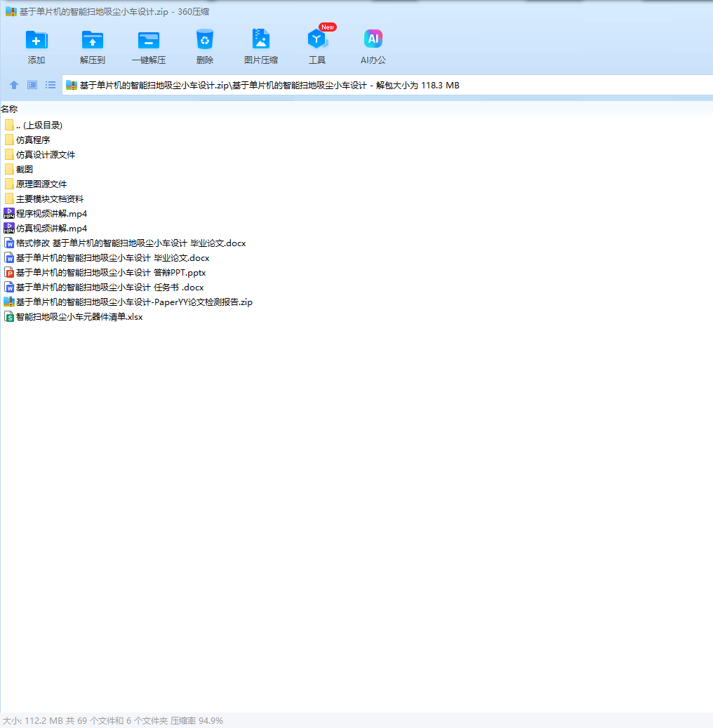
Task: Select the 截图 folder name
Action: point(25,170)
